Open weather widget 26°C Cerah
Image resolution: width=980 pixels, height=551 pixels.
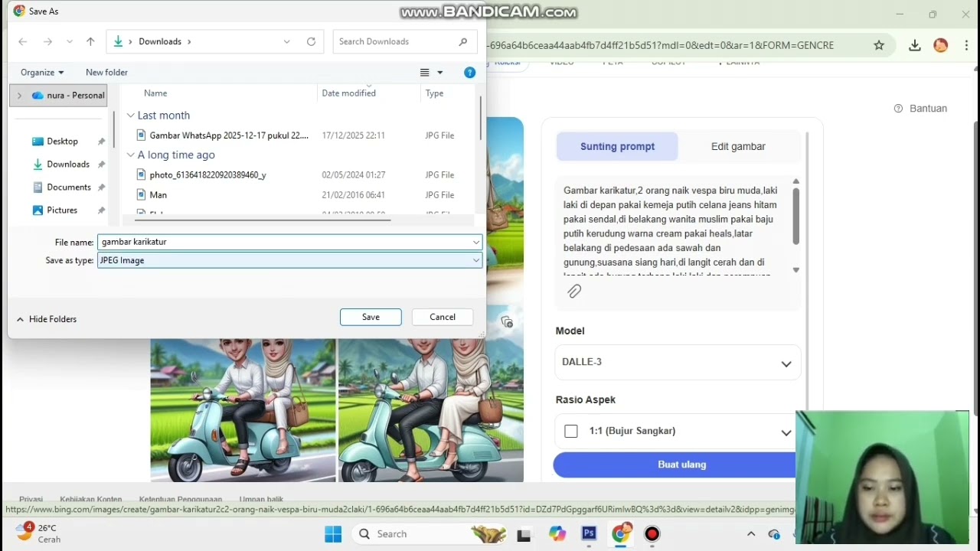tap(38, 533)
